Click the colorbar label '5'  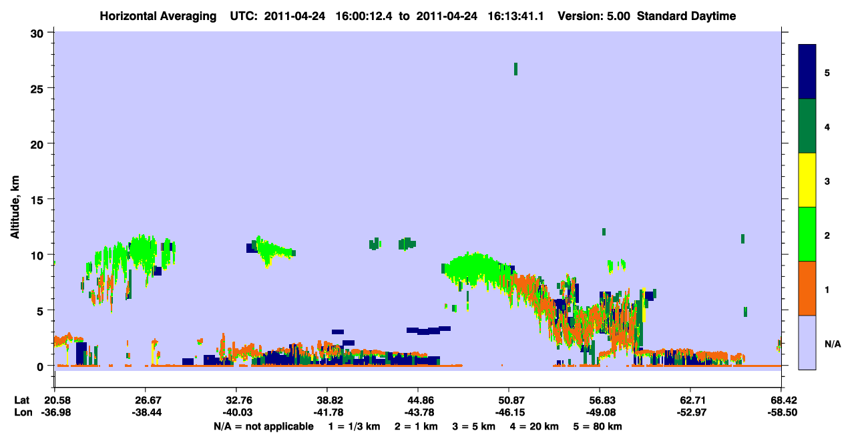tap(827, 72)
